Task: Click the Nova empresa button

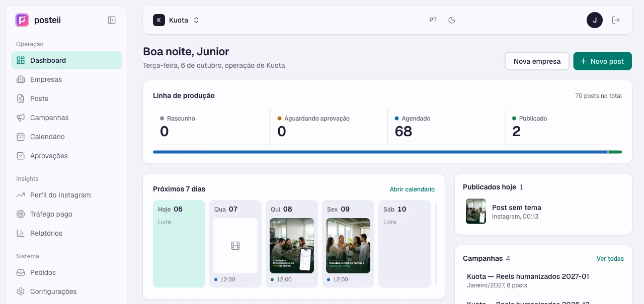Action: pos(537,61)
